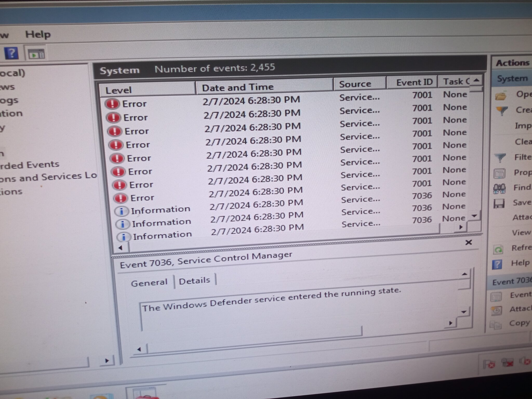This screenshot has width=532, height=399.
Task: Select the General tab
Action: (x=149, y=283)
